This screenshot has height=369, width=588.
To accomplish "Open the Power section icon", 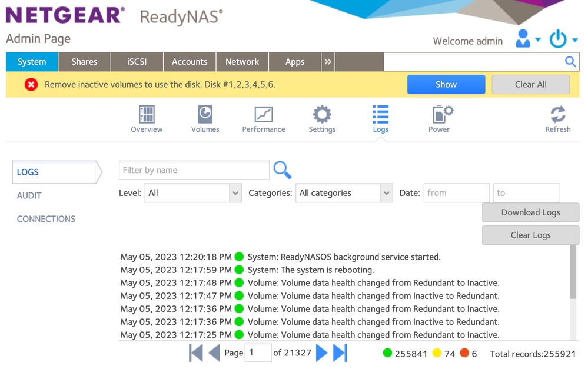I will [x=439, y=115].
